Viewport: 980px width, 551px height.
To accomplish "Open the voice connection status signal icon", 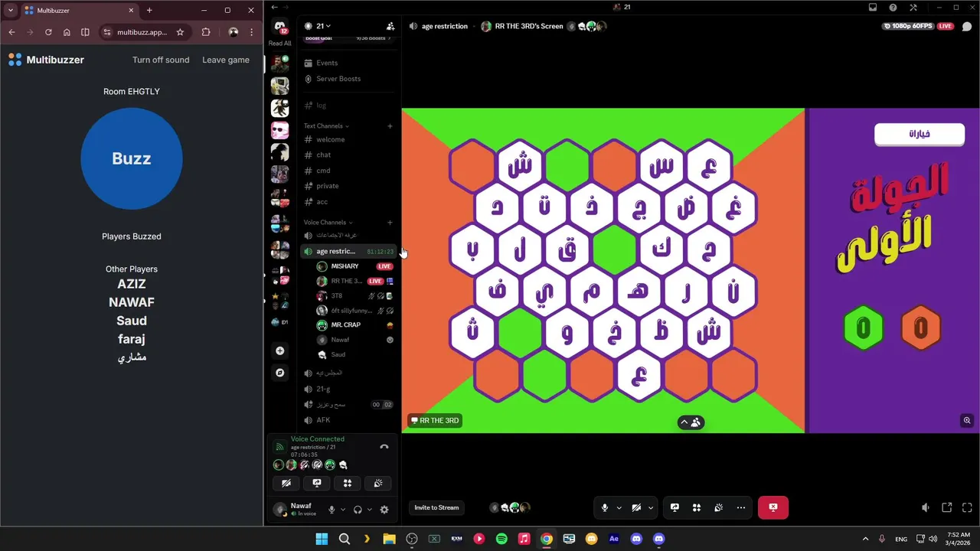I will (279, 447).
